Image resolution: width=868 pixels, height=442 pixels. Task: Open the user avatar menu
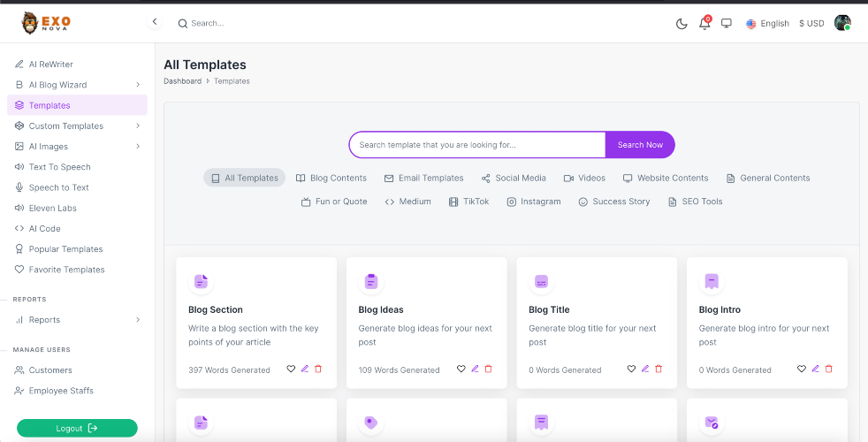click(842, 23)
